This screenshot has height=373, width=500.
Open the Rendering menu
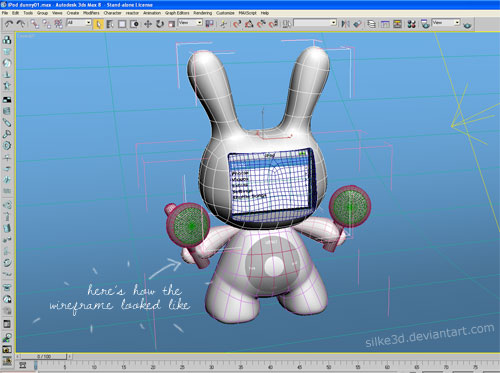(x=202, y=13)
